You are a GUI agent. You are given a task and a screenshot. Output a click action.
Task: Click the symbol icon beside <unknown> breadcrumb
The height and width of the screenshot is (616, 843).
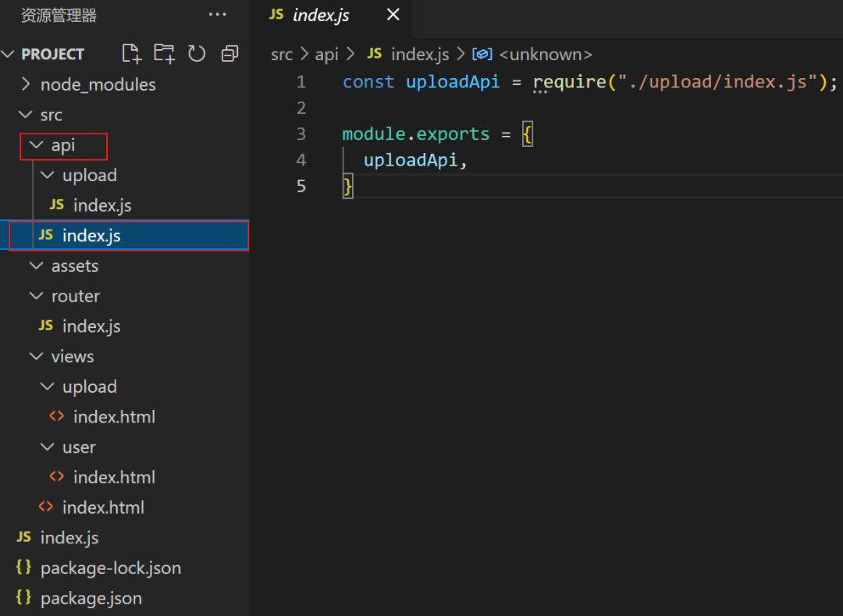482,55
